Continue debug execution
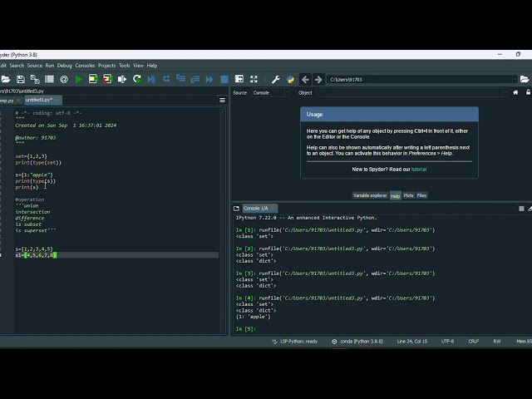Image resolution: width=532 pixels, height=399 pixels. [209, 80]
